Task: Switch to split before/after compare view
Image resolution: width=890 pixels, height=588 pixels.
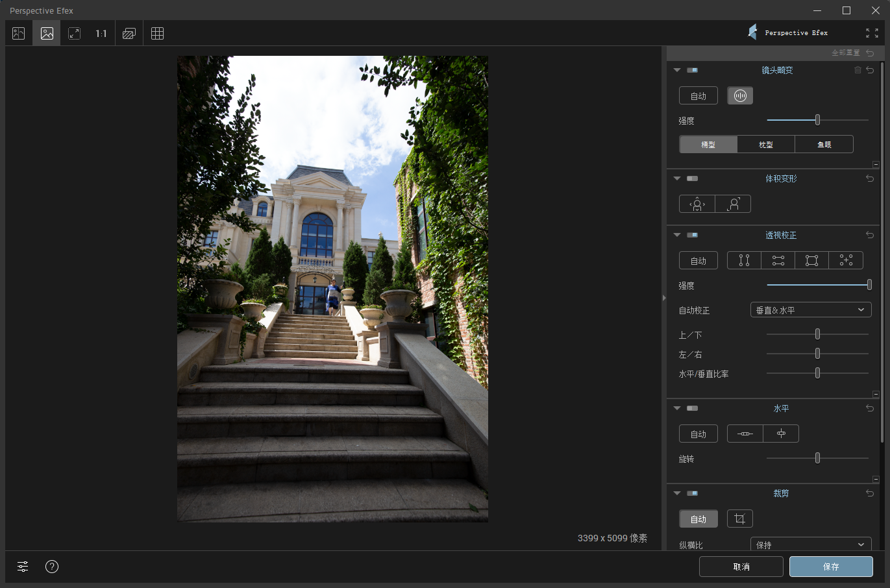Action: [x=19, y=33]
